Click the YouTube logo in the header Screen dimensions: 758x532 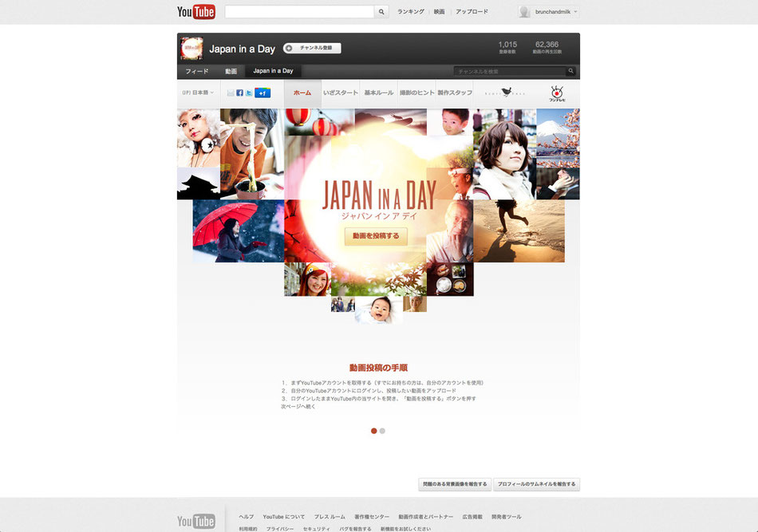tap(195, 12)
